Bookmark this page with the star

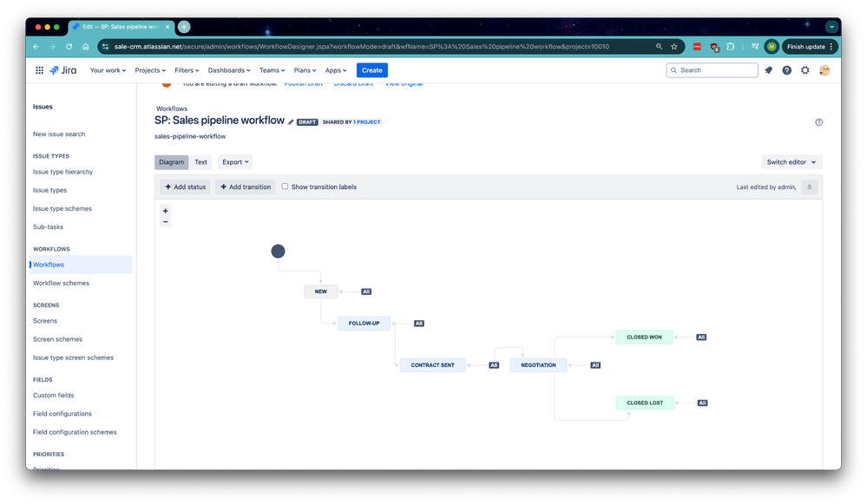[674, 47]
